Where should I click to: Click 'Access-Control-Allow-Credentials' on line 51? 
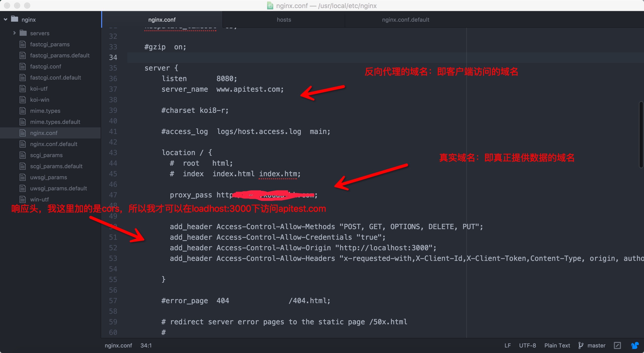pyautogui.click(x=284, y=237)
